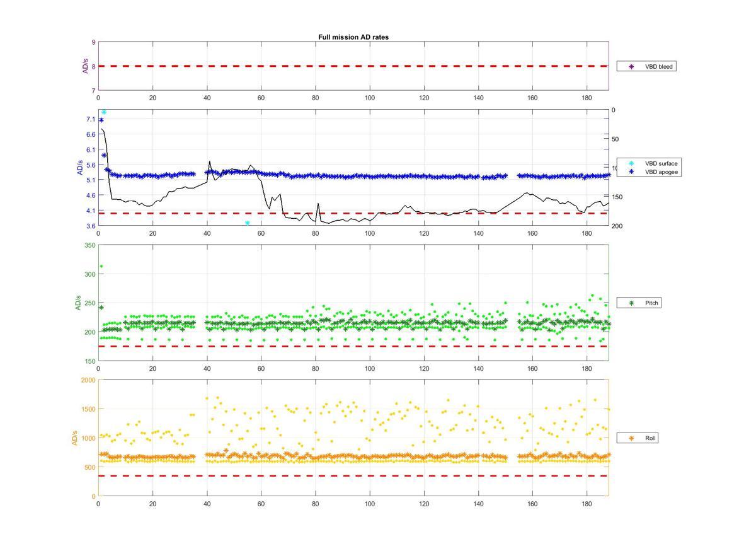Select the 'Pitch' legend label
The image size is (756, 558).
[652, 303]
